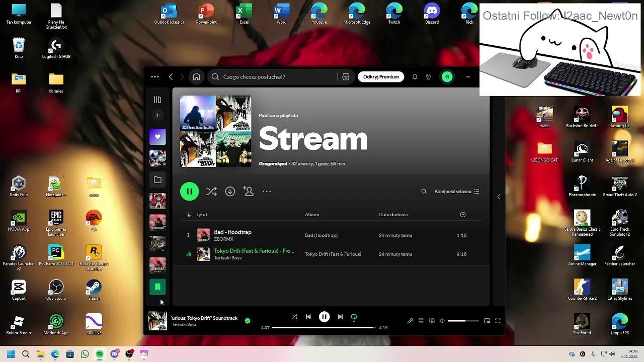
Task: Open green bookmark Your Episodes tile
Action: [157, 287]
